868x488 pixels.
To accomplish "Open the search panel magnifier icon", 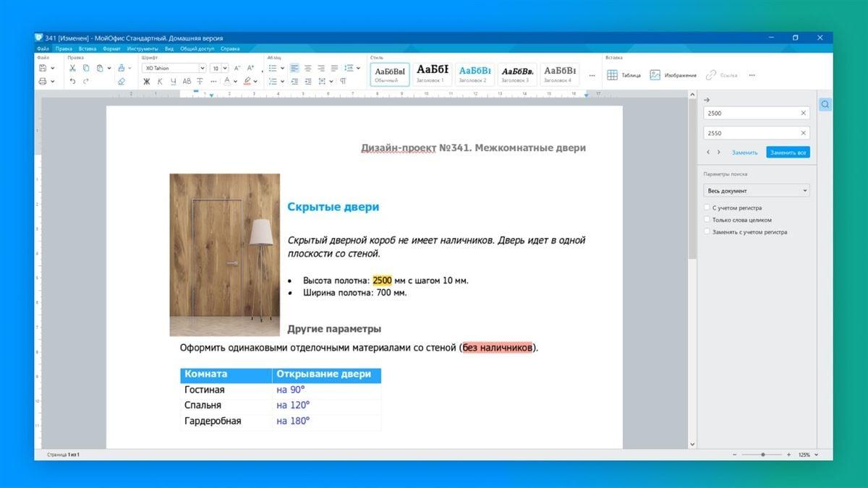I will point(825,105).
